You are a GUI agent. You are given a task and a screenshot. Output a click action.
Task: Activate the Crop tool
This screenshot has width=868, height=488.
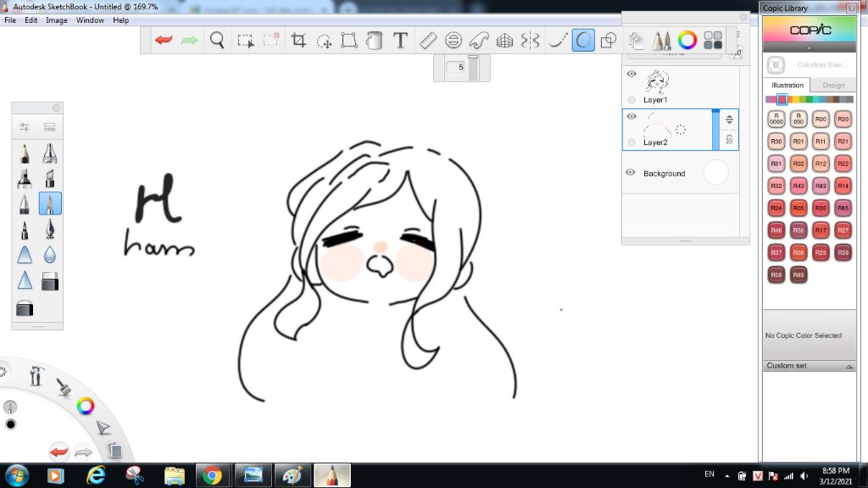click(x=298, y=40)
